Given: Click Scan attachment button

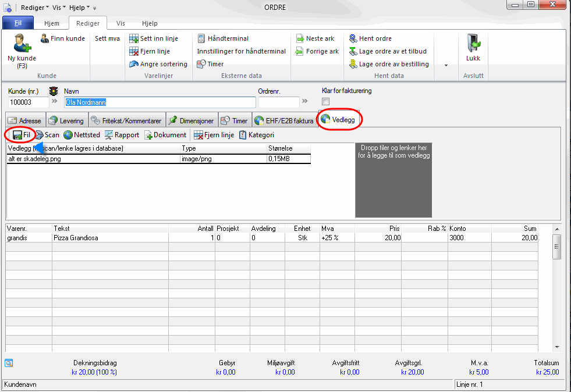Looking at the screenshot, I should point(47,135).
